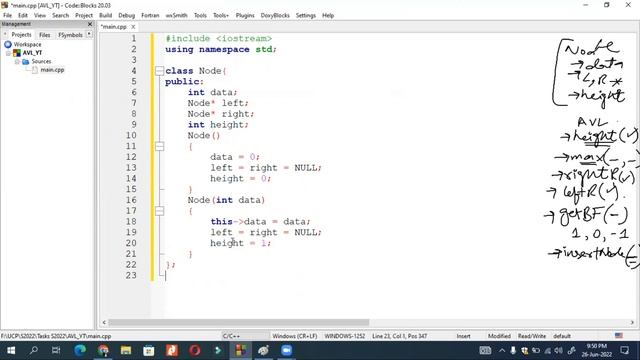Image resolution: width=640 pixels, height=360 pixels.
Task: Open the Project menu
Action: tap(84, 15)
